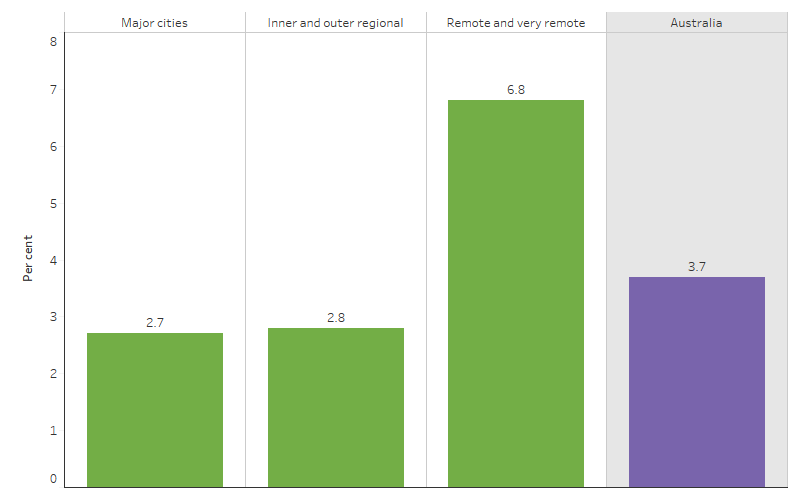Click the Major cities green bar

coord(155,410)
